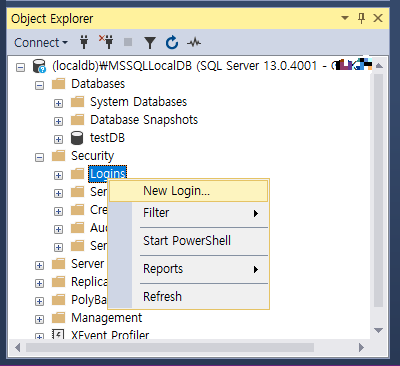The width and height of the screenshot is (400, 366).
Task: Click the PolyBase folder icon
Action: 59,300
